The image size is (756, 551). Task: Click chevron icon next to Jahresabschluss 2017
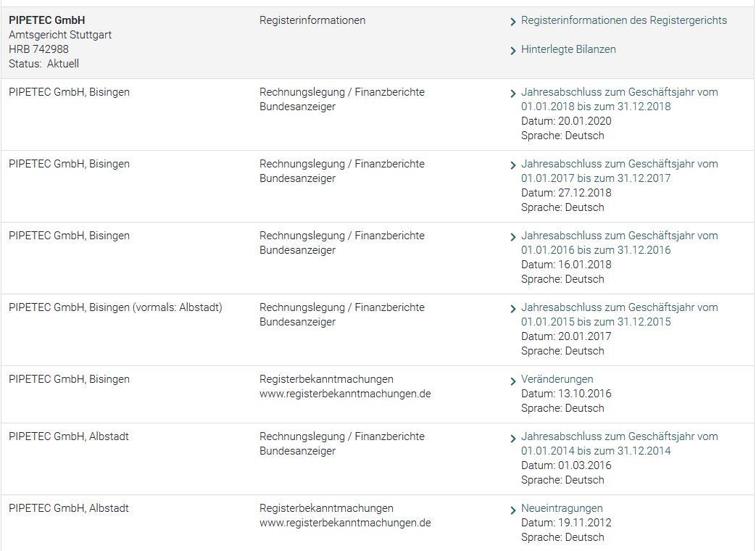click(513, 165)
